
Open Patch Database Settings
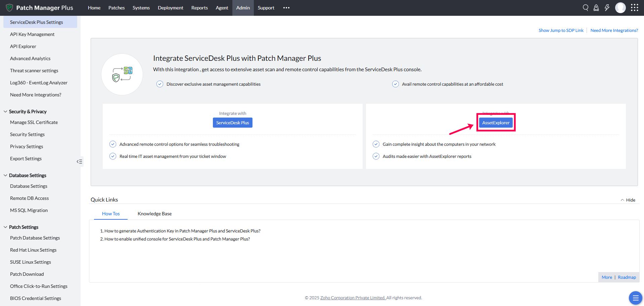tap(35, 238)
